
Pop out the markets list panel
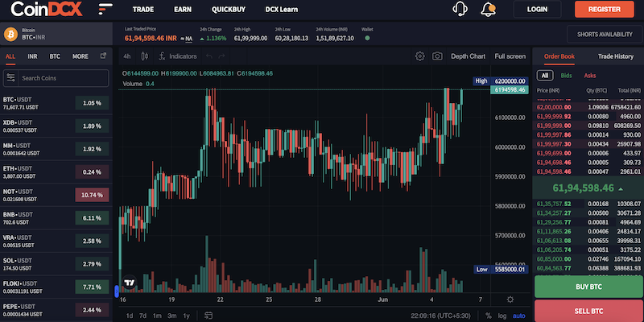point(104,56)
